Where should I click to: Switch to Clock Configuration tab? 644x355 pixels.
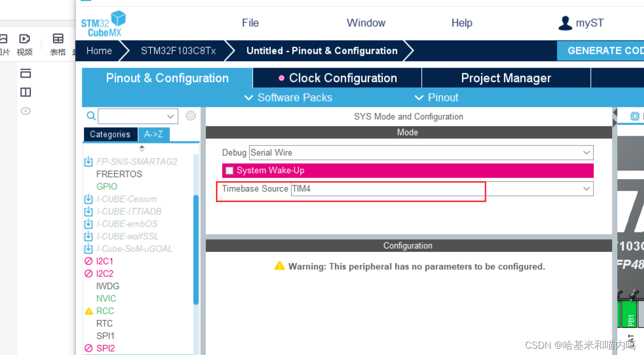point(337,78)
